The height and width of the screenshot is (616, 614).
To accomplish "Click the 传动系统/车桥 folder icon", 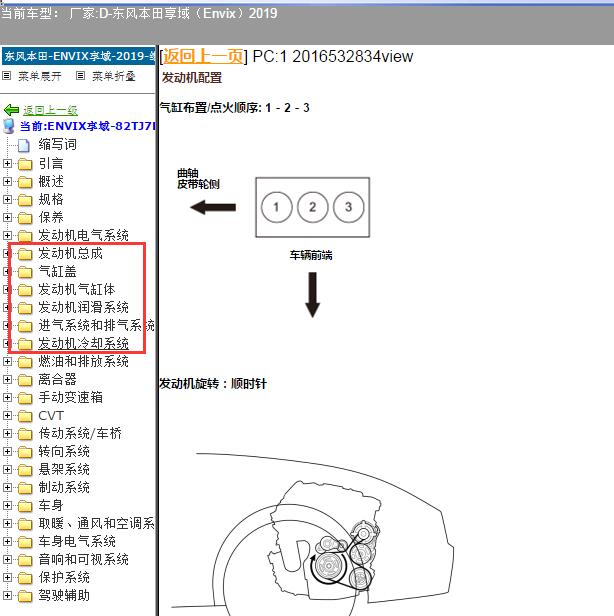I will click(25, 434).
